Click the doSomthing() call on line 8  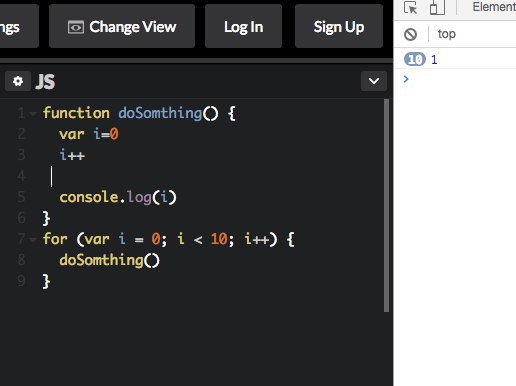pos(109,260)
